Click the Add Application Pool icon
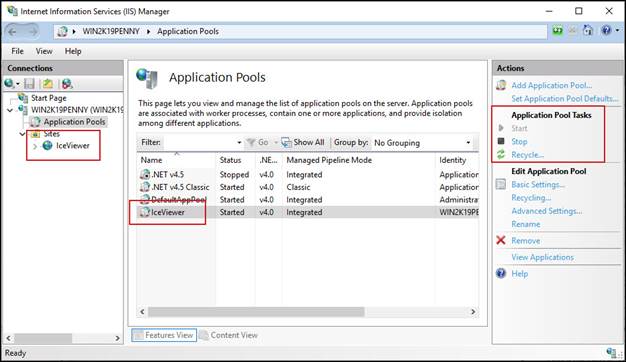 (x=501, y=85)
